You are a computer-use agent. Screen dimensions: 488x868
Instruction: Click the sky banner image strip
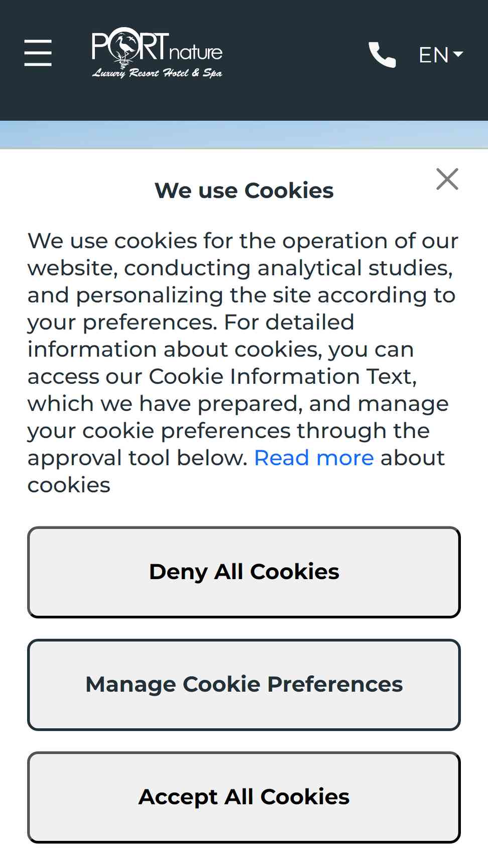(x=244, y=135)
